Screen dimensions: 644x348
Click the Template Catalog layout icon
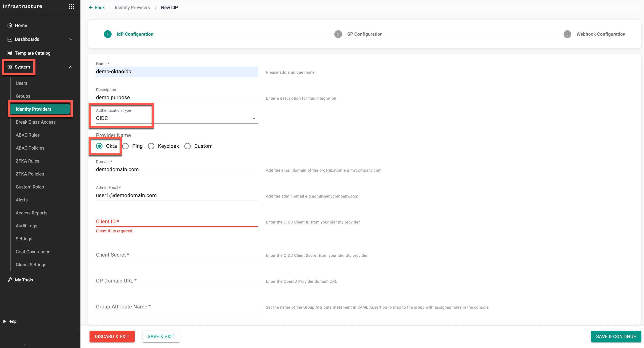pos(10,53)
